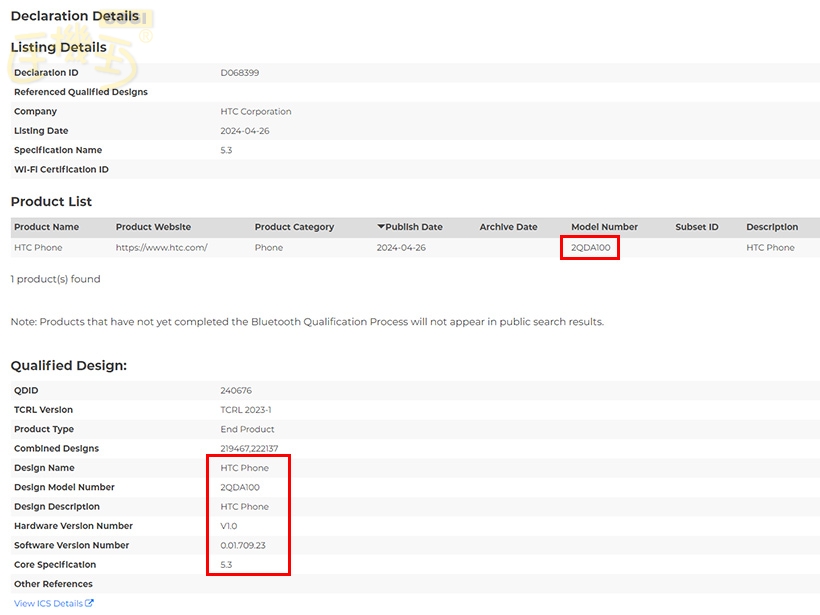Open the https://www.htc.com/ product website link

(x=161, y=247)
